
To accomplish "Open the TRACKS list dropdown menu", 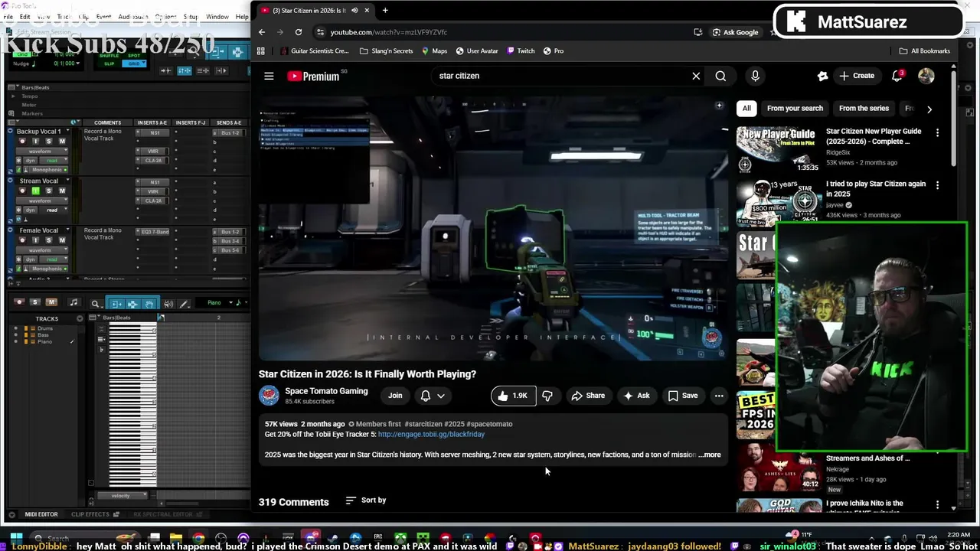I will click(x=80, y=318).
